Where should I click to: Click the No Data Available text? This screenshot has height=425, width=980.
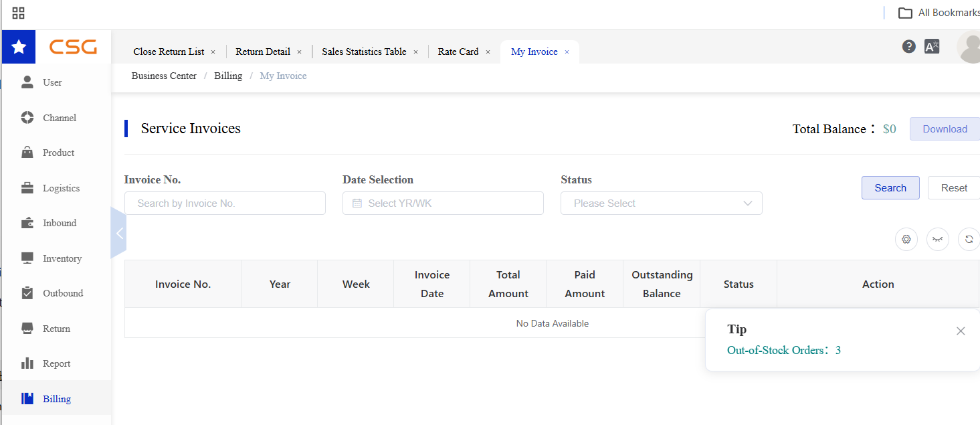point(553,323)
